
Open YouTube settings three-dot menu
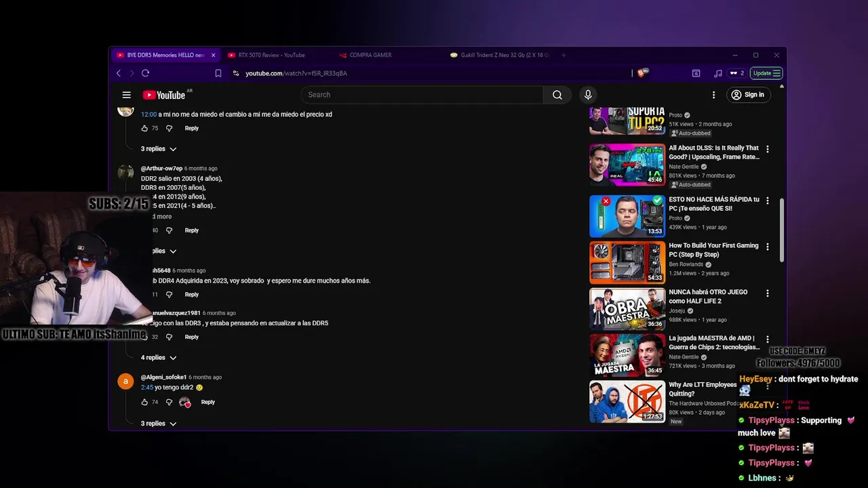(713, 95)
